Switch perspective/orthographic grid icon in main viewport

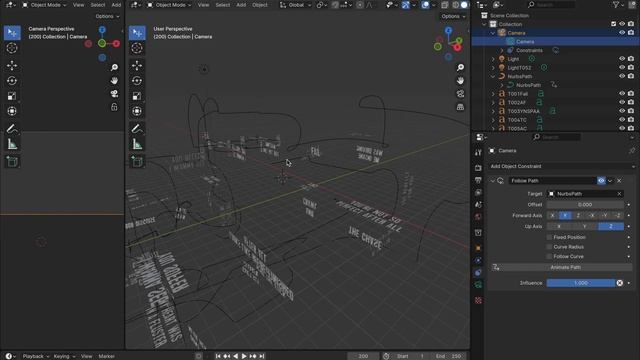pyautogui.click(x=460, y=107)
